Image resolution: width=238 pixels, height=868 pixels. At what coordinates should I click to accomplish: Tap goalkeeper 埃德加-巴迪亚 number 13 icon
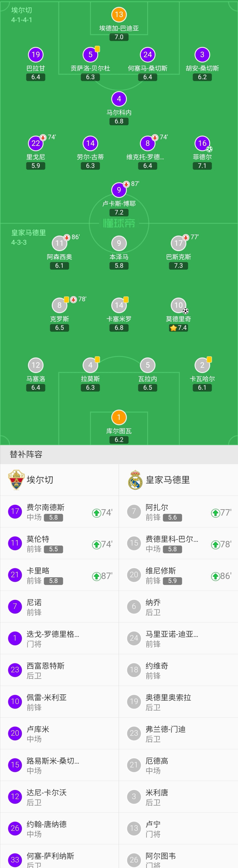coord(119,15)
